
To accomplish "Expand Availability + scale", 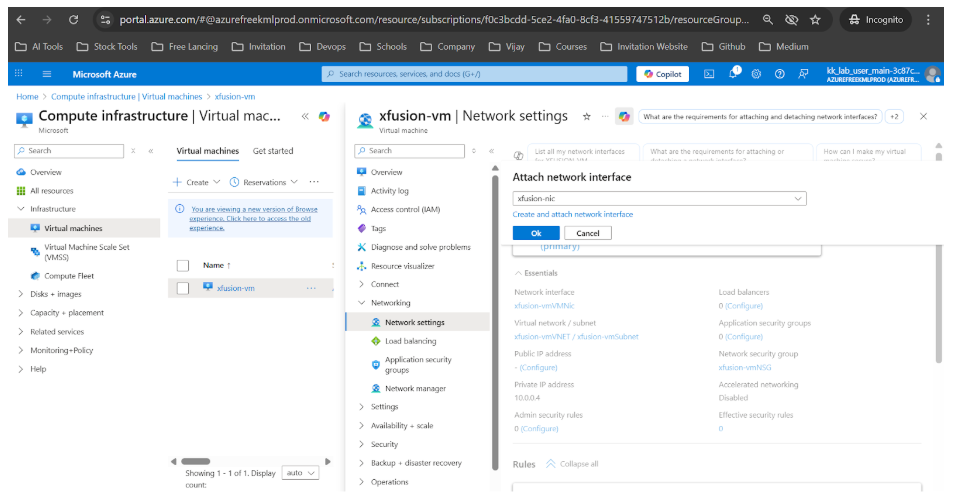I will pyautogui.click(x=362, y=426).
